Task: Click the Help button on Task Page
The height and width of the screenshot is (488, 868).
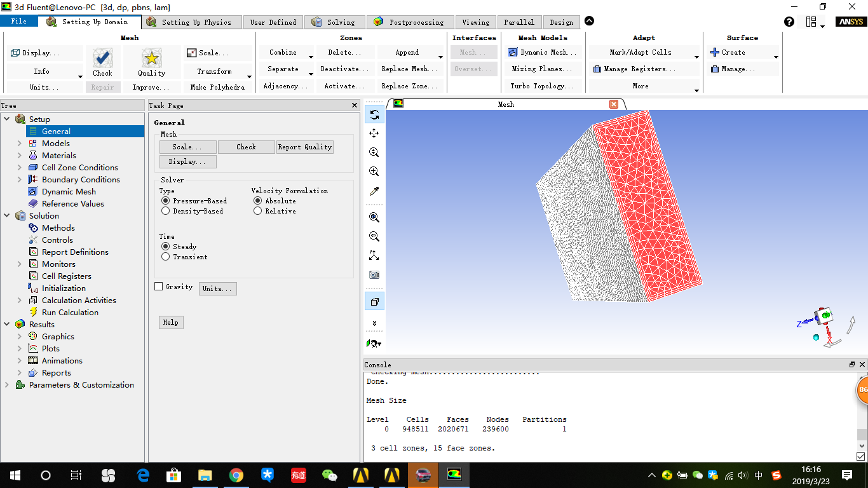Action: [x=170, y=322]
